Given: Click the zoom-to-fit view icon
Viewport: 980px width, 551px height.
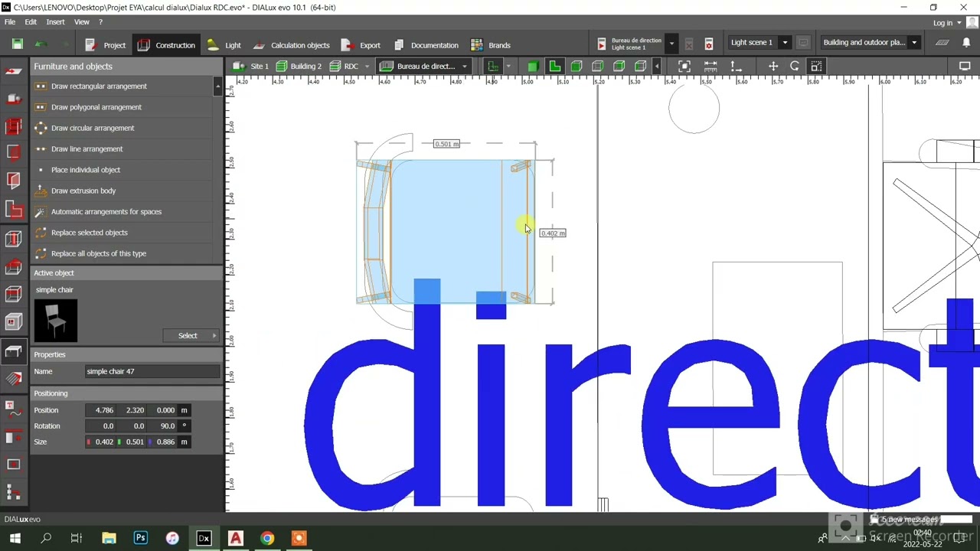Looking at the screenshot, I should [x=684, y=67].
